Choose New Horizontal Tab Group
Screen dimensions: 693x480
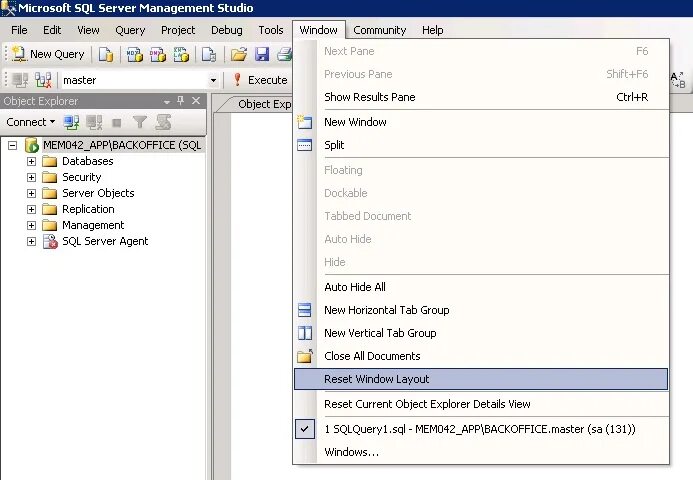pos(482,310)
